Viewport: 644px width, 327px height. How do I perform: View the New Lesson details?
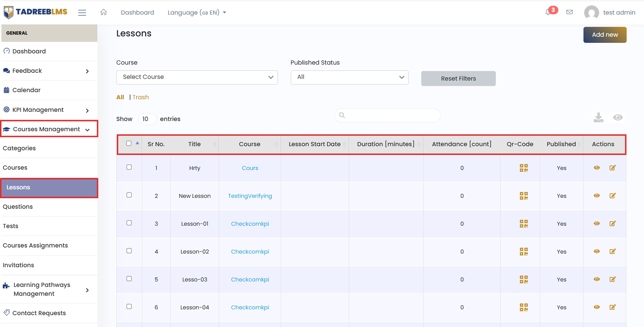[x=597, y=195]
